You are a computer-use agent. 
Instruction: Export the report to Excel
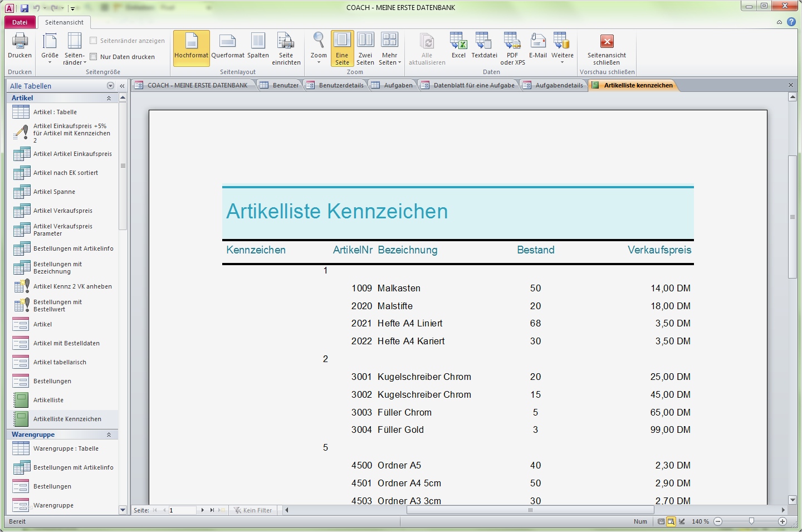pyautogui.click(x=458, y=47)
